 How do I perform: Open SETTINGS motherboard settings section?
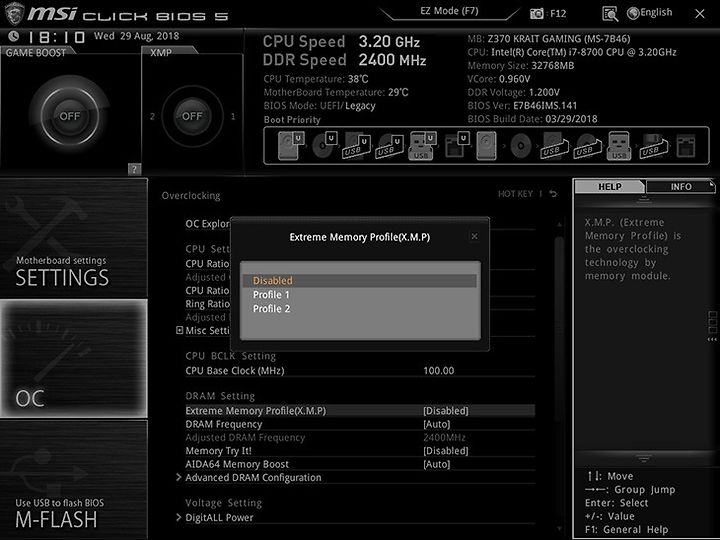(x=73, y=238)
